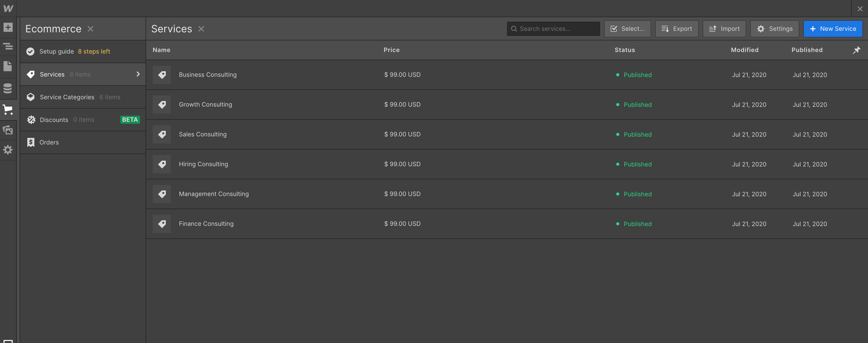This screenshot has height=343, width=868.
Task: Click the New Service button
Action: (x=833, y=29)
